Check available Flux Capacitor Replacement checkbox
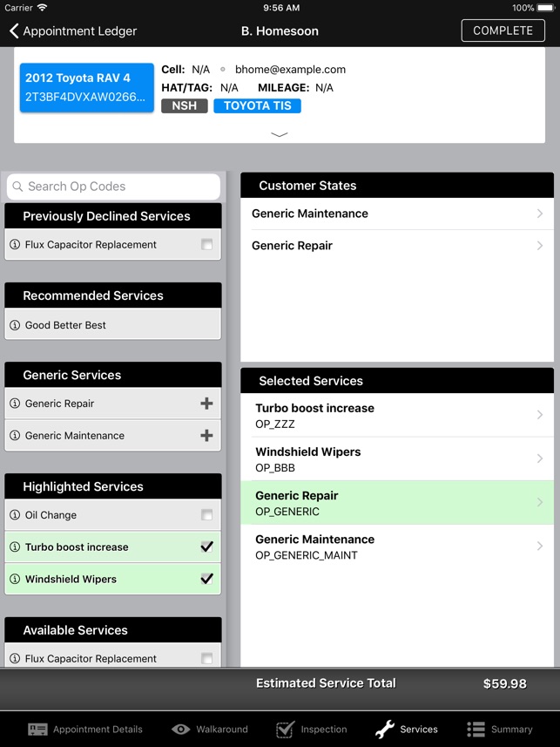The height and width of the screenshot is (747, 560). (x=206, y=658)
